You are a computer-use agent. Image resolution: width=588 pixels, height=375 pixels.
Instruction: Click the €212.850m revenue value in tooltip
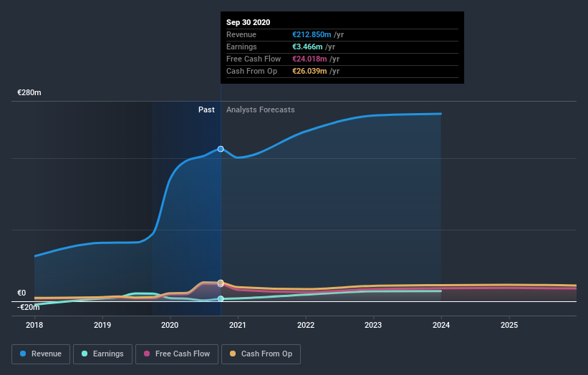[312, 34]
